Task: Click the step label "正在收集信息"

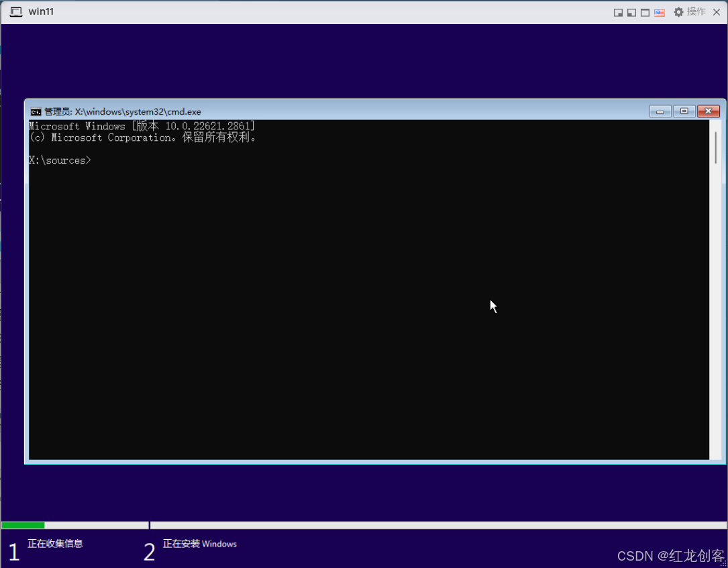Action: [55, 543]
